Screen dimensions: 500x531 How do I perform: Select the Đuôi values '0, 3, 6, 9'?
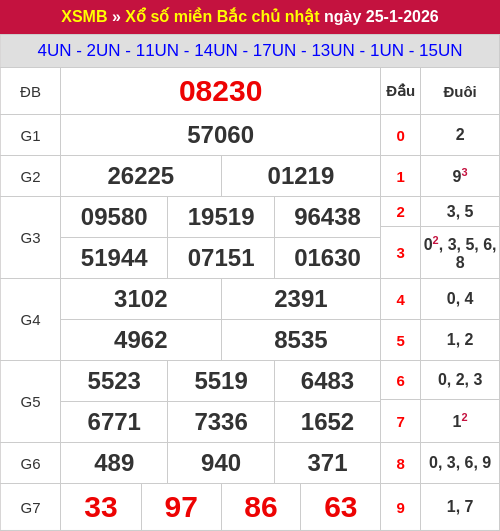460,463
